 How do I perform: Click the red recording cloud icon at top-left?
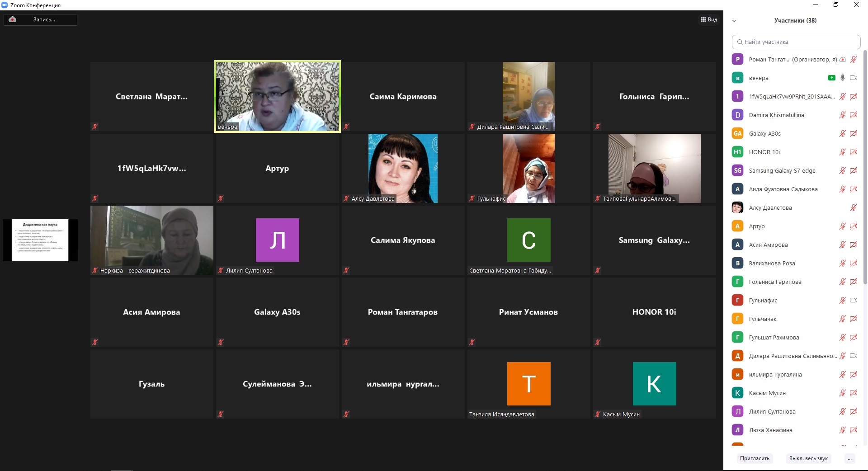pos(13,19)
